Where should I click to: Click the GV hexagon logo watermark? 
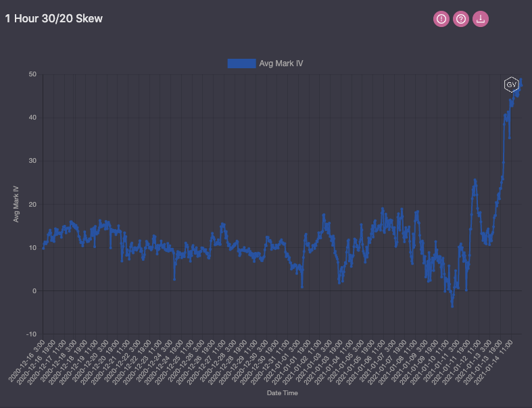tap(512, 84)
